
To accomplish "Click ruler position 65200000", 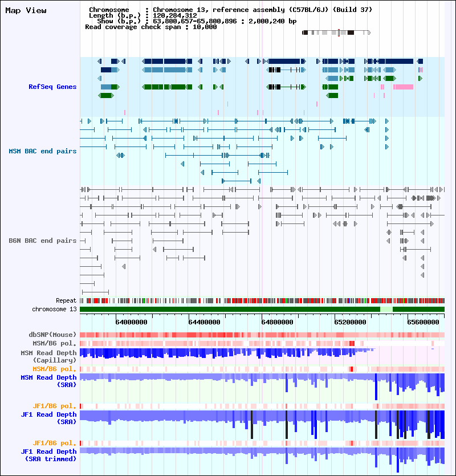I will [x=350, y=322].
